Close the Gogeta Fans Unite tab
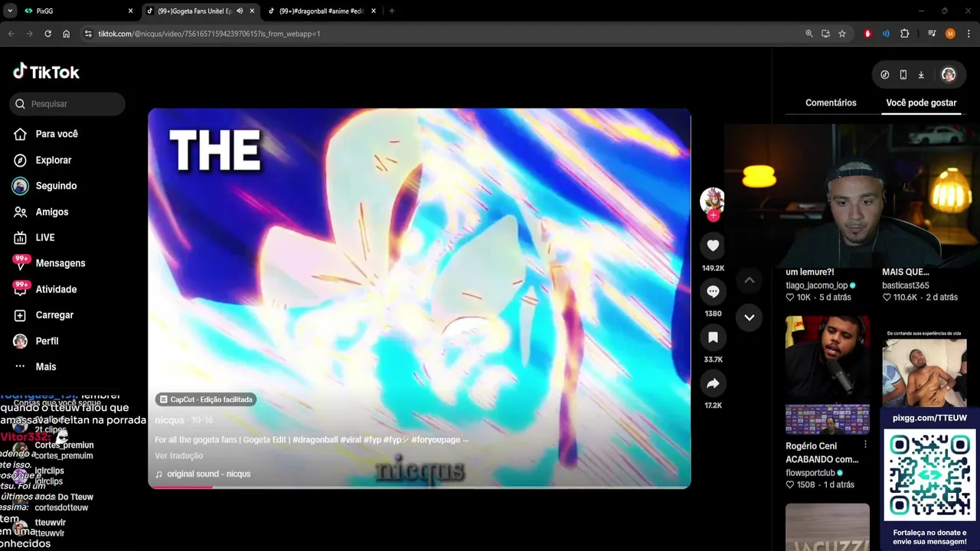Viewport: 980px width, 551px height. (x=252, y=11)
